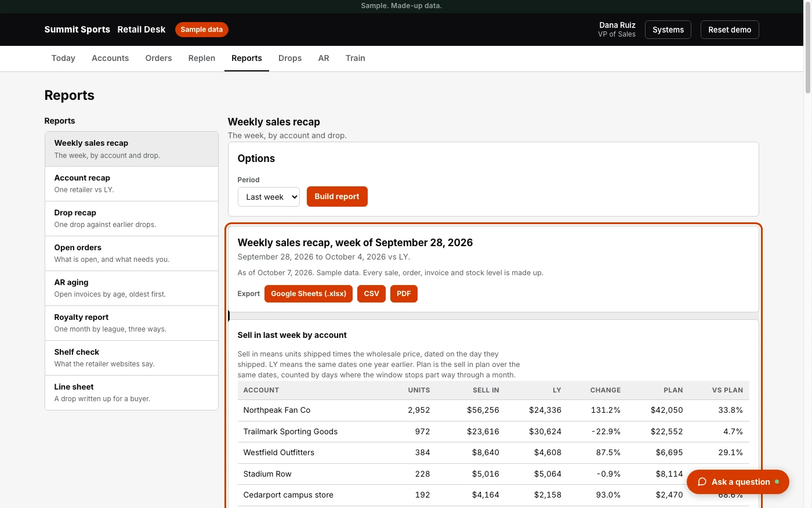This screenshot has height=508, width=812.
Task: Open the AR tab
Action: pos(324,58)
